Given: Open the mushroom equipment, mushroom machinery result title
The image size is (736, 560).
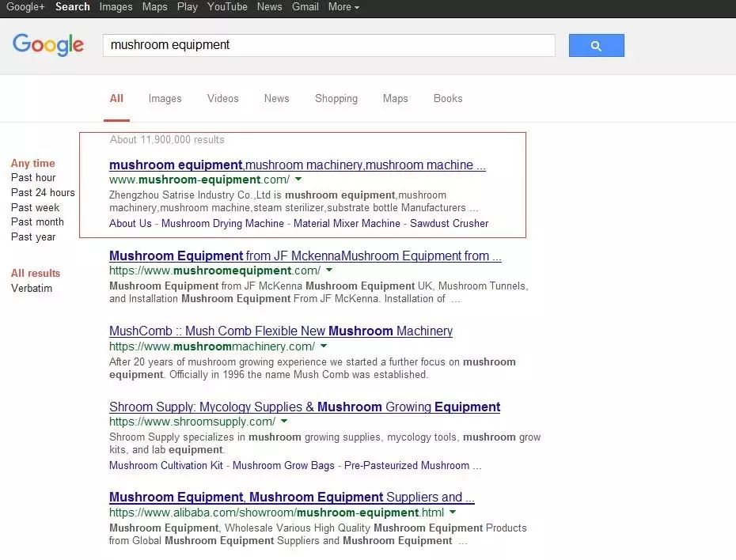Looking at the screenshot, I should [297, 165].
